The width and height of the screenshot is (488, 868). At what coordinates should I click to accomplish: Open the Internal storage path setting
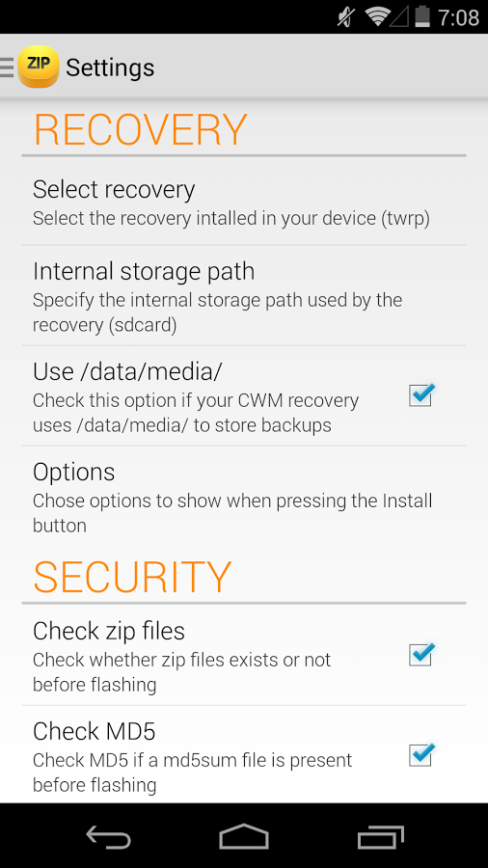point(244,296)
